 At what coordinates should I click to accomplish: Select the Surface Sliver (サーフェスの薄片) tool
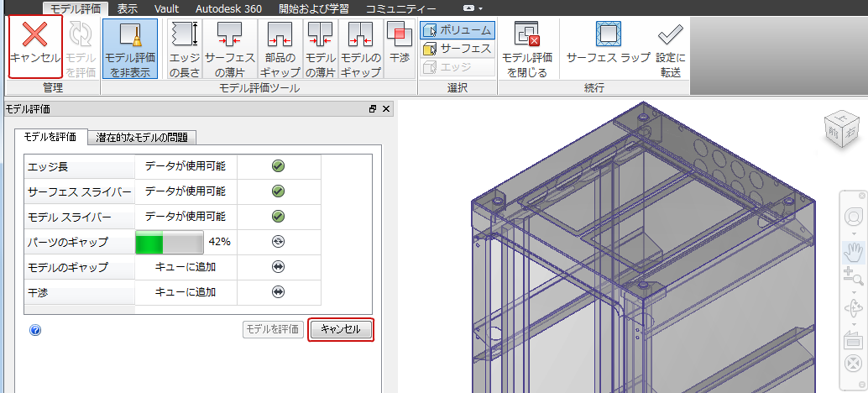(230, 49)
